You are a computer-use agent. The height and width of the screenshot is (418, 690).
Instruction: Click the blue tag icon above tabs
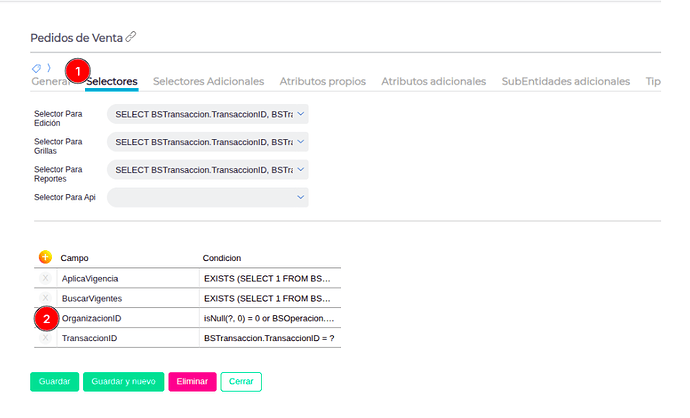(37, 68)
